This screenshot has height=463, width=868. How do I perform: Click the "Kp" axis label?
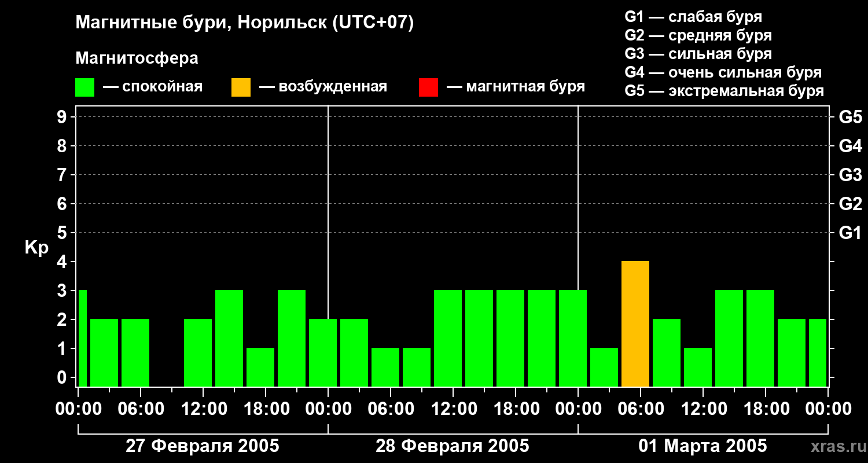(36, 248)
